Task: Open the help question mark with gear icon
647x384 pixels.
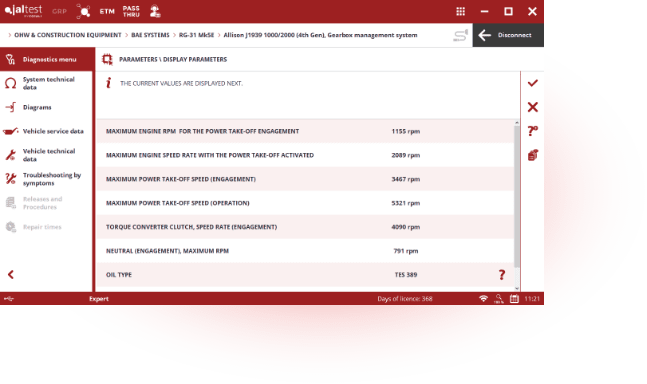Action: point(533,131)
